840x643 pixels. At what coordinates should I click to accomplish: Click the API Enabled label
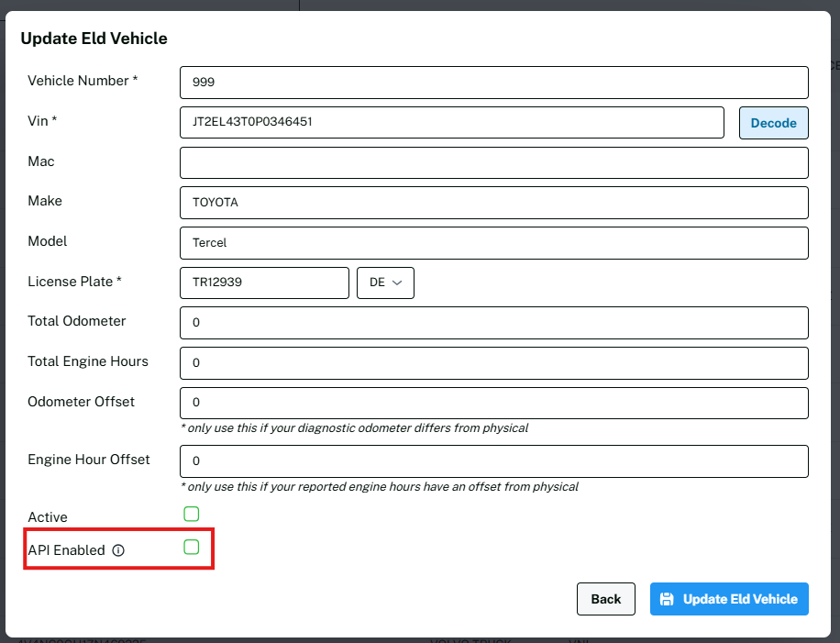[66, 550]
